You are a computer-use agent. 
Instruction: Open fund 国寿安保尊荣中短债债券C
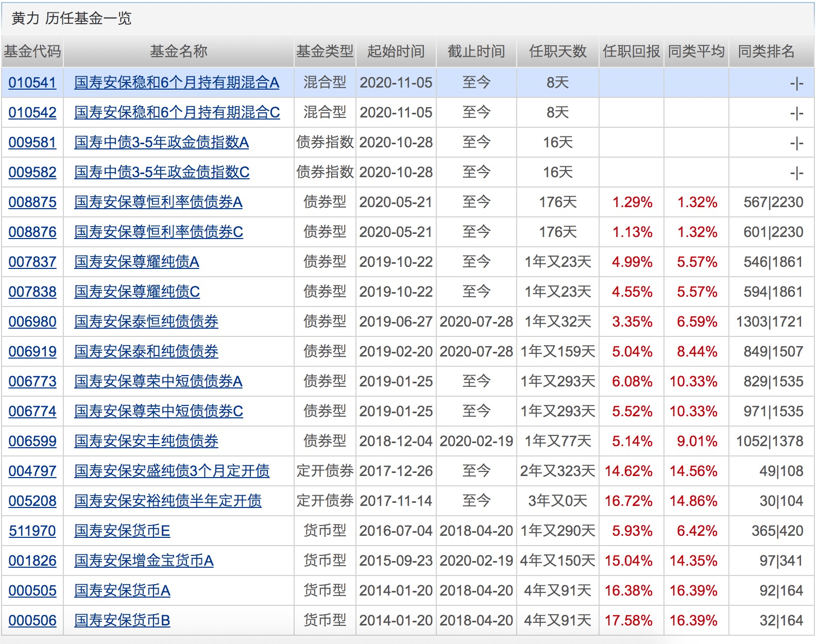click(x=159, y=411)
